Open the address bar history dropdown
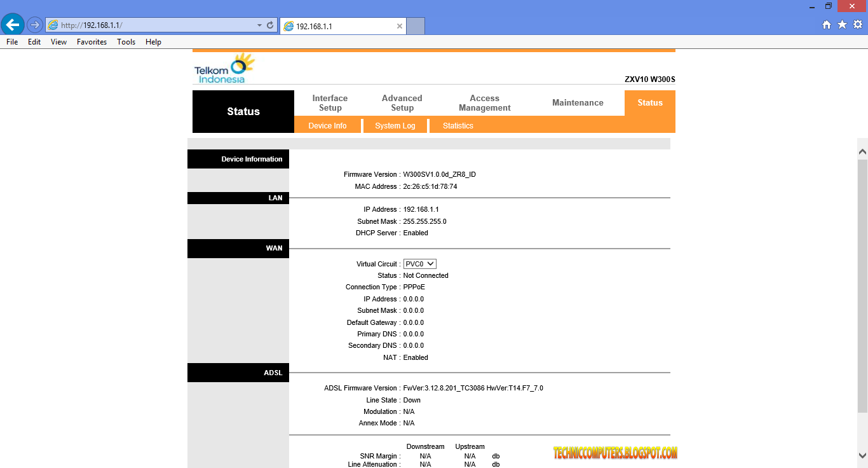 (258, 24)
